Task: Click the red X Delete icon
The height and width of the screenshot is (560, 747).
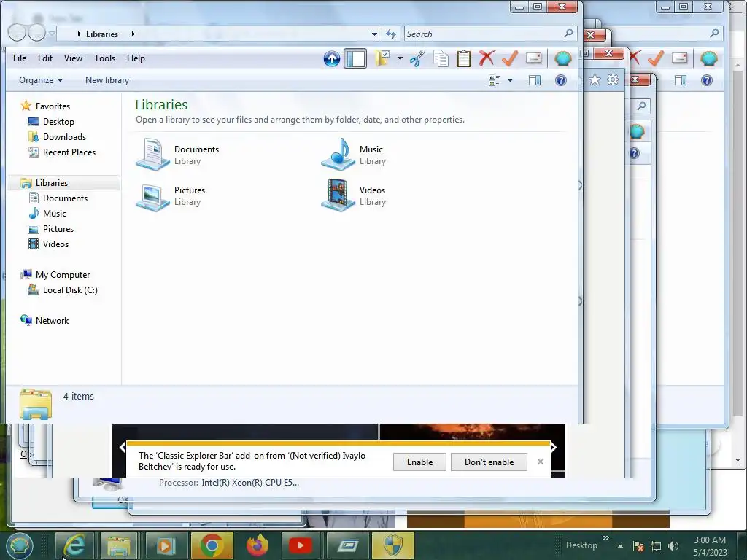Action: (487, 58)
